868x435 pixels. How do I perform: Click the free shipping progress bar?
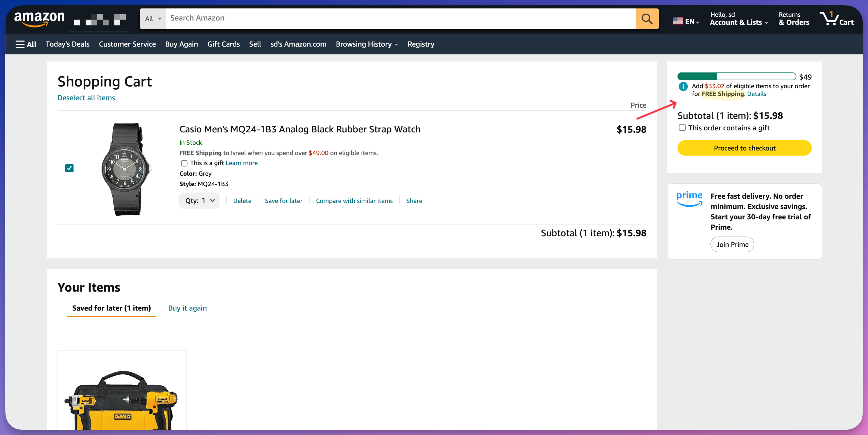[x=736, y=76]
